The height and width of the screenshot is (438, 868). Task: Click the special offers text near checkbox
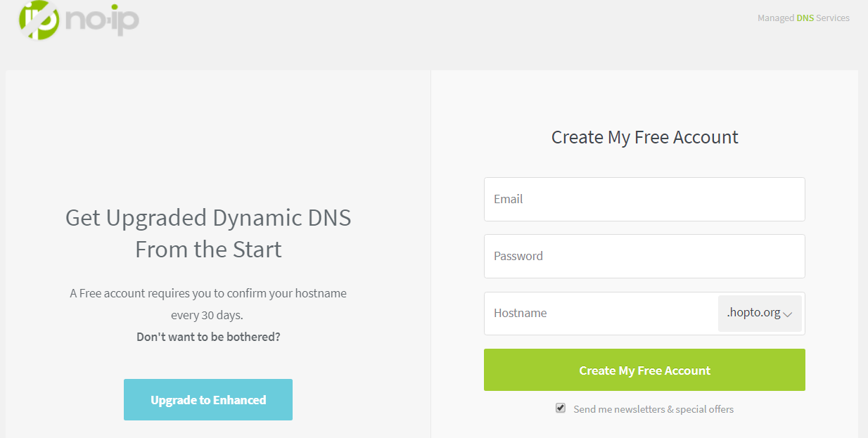[704, 409]
